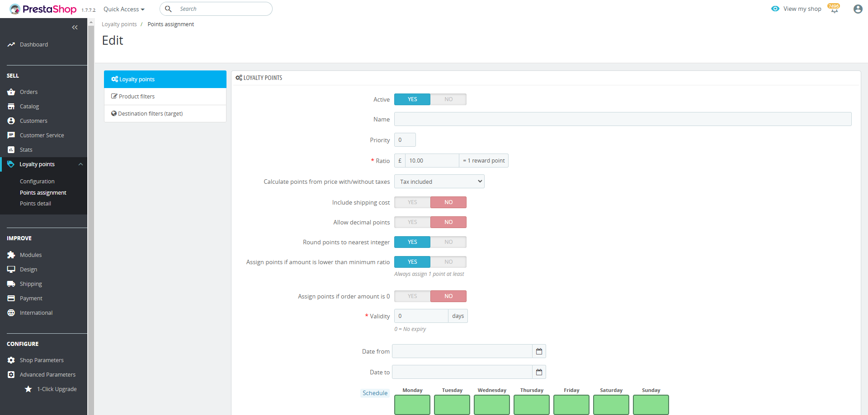Click the Loyalty points tag icon
Viewport: 868px width, 415px height.
tap(11, 164)
